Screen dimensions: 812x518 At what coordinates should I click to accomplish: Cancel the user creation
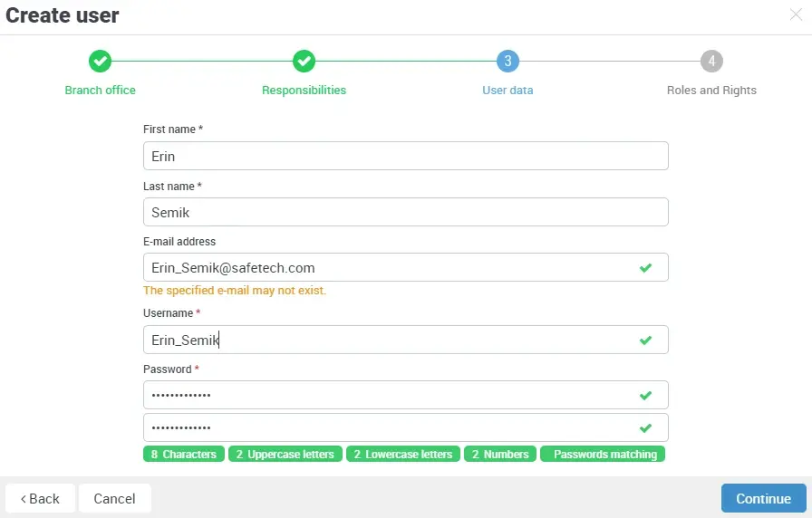[x=114, y=498]
